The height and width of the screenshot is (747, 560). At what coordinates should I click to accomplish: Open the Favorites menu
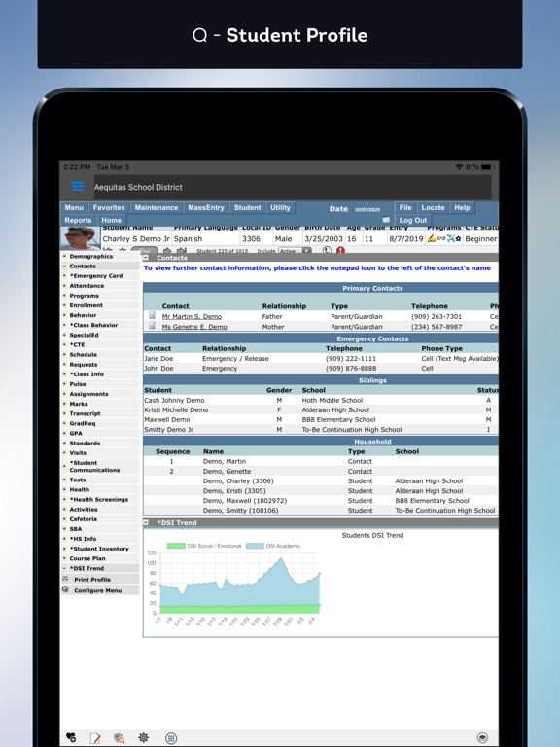tap(109, 208)
